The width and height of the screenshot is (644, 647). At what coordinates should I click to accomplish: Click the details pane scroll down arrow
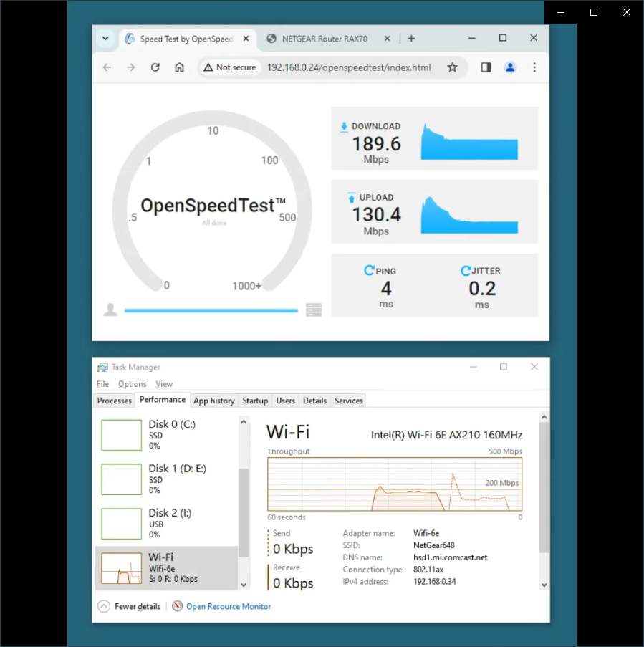click(x=544, y=585)
